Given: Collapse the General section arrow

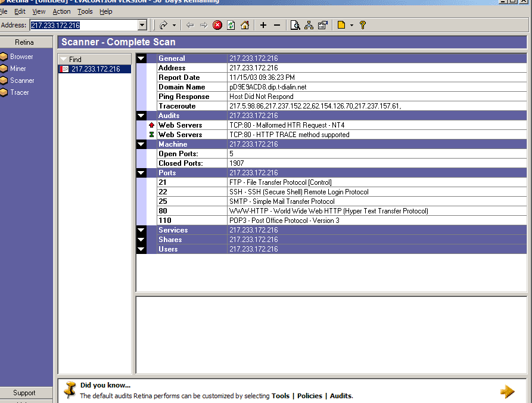Looking at the screenshot, I should [x=141, y=58].
